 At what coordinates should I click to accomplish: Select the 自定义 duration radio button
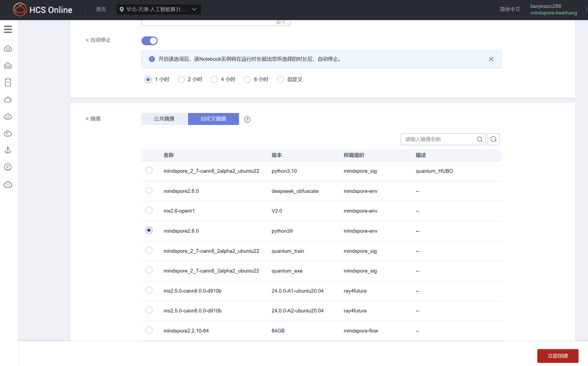coord(280,79)
